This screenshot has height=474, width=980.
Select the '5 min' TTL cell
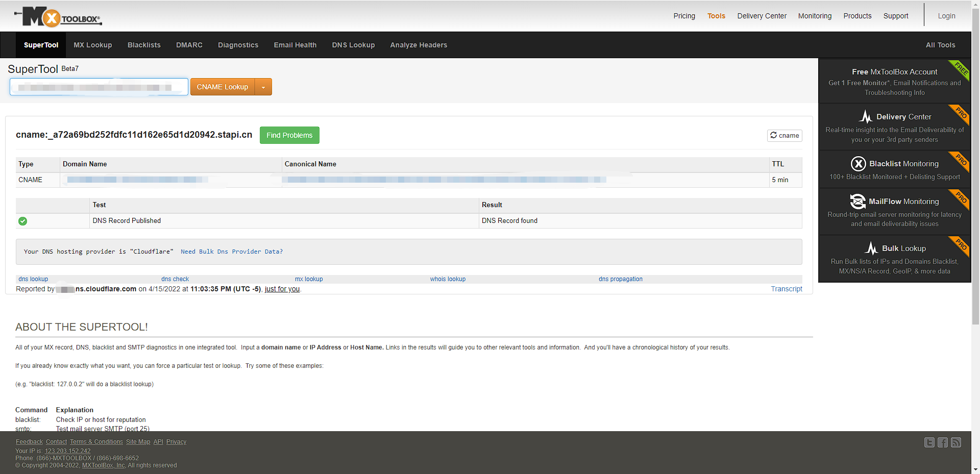(x=786, y=180)
